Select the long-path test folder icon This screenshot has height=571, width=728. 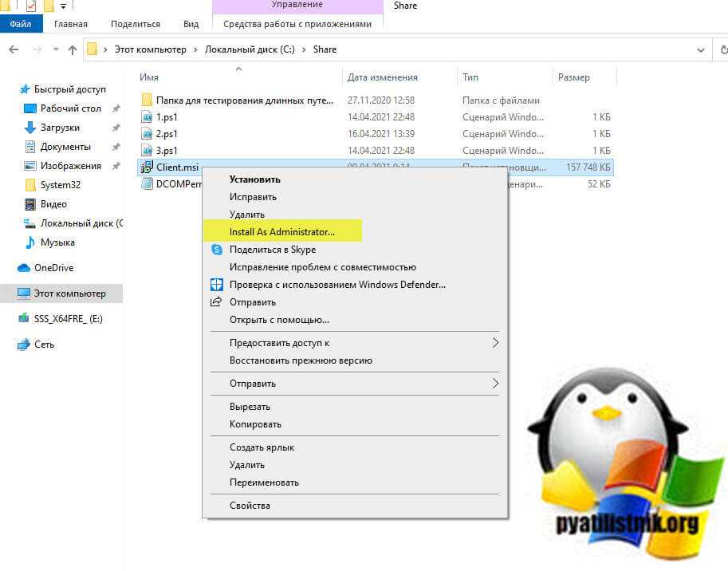(147, 100)
